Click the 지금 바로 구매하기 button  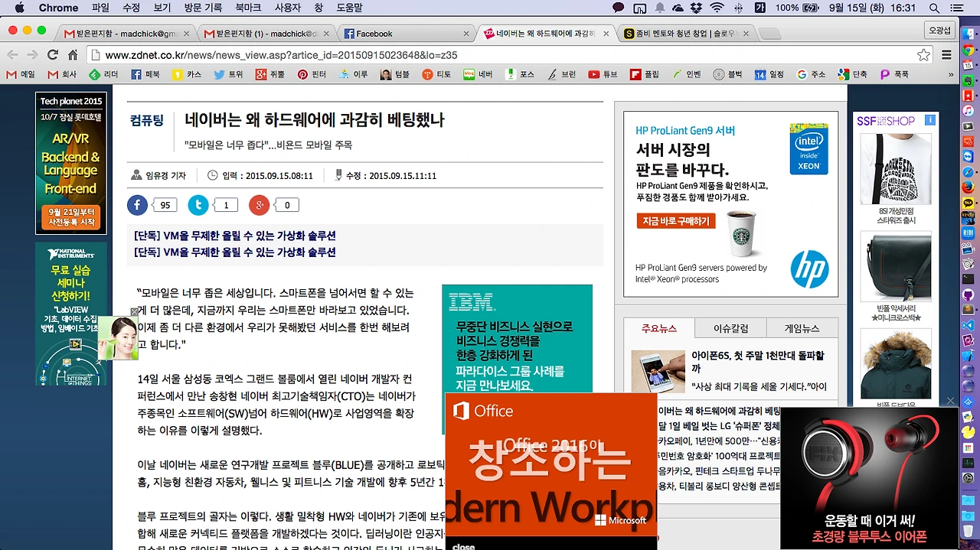(676, 221)
